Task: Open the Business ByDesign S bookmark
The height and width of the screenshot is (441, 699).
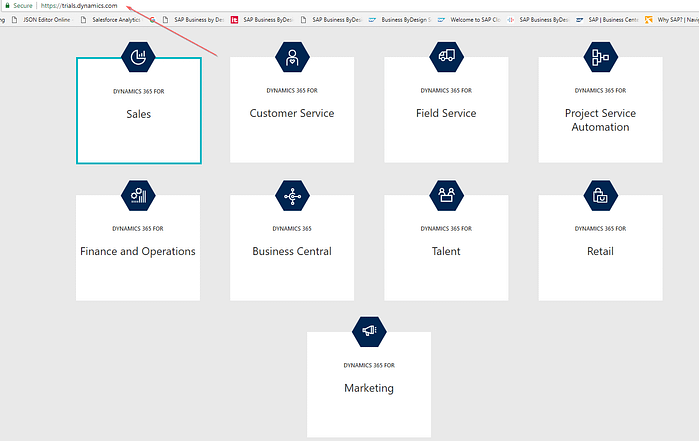Action: [400, 20]
